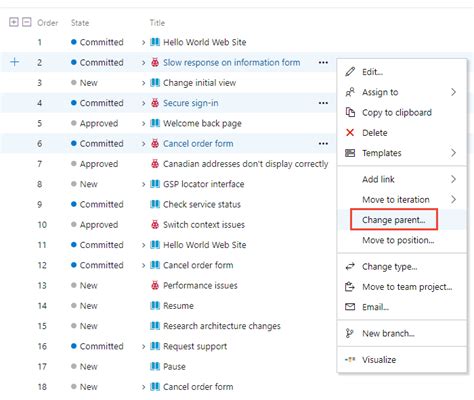Sort by the State column header
The image size is (474, 400).
pyautogui.click(x=80, y=23)
